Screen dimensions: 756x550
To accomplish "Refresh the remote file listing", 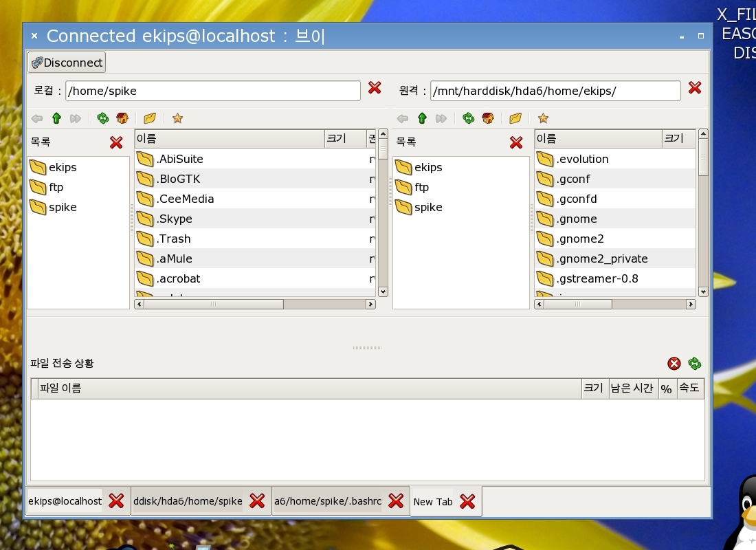I will point(468,118).
